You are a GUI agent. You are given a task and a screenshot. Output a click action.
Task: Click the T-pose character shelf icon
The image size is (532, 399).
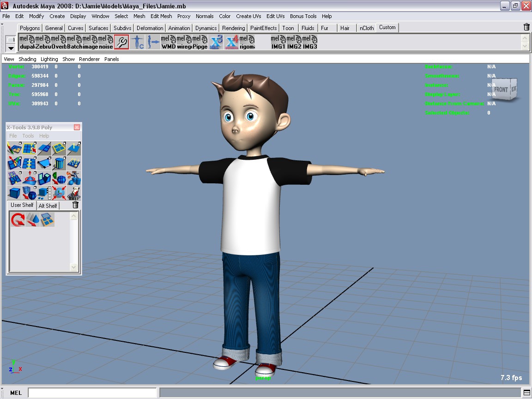[x=138, y=42]
